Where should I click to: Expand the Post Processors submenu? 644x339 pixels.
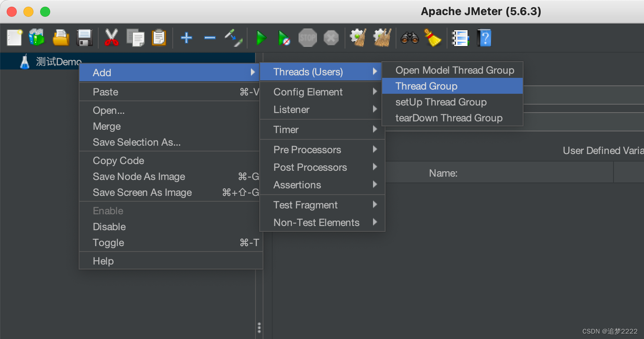click(x=322, y=167)
